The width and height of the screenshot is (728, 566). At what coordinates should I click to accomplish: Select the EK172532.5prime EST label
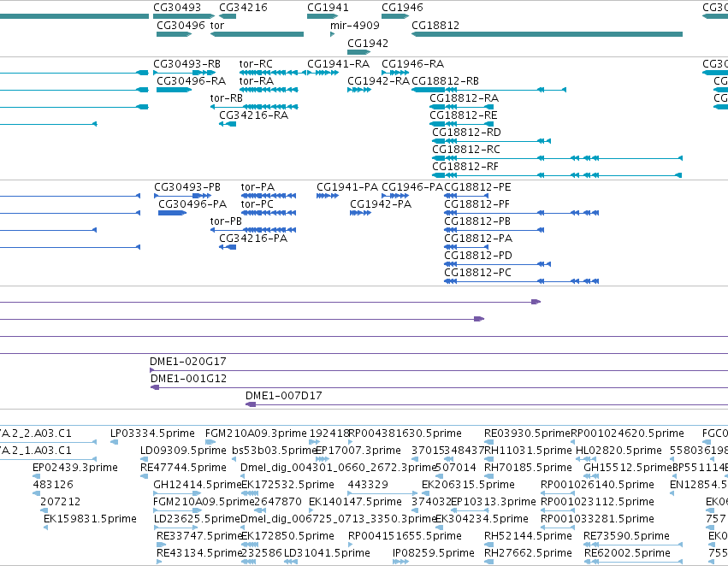point(287,486)
